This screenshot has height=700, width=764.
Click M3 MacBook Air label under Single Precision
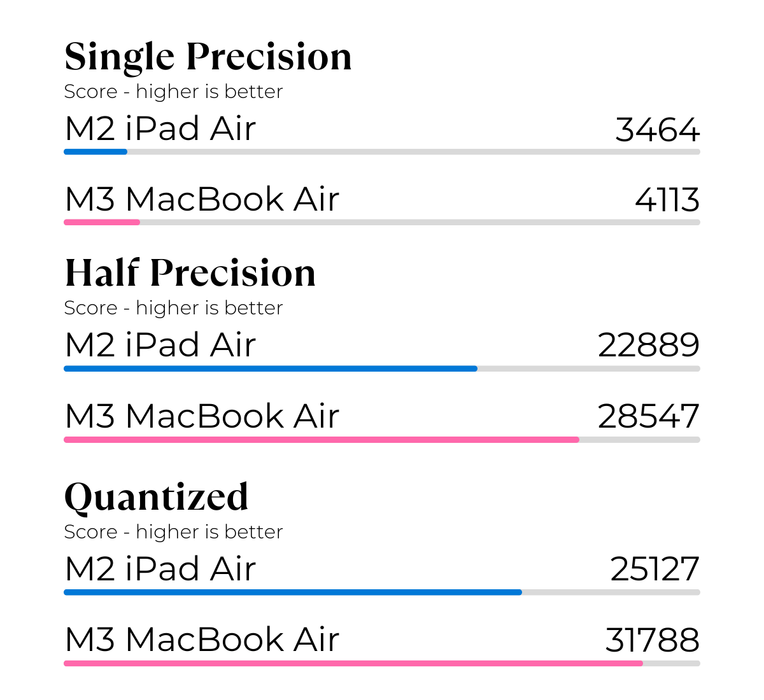click(x=202, y=199)
